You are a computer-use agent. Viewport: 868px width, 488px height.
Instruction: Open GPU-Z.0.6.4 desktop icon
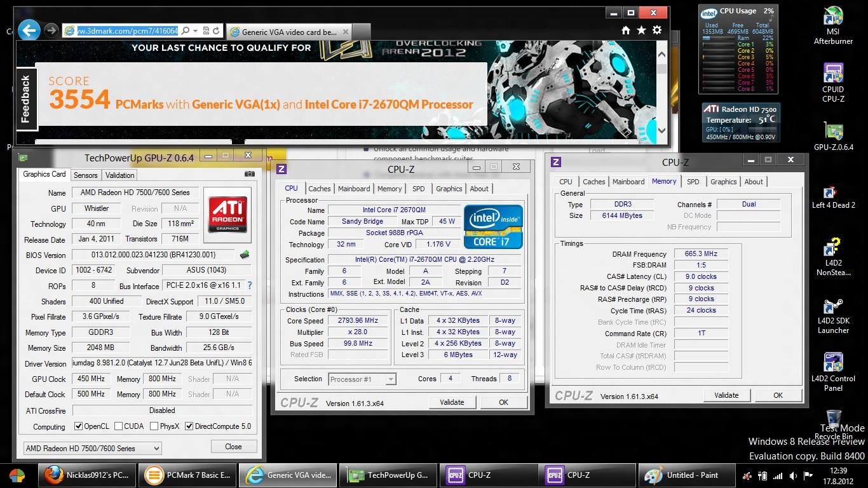point(833,136)
